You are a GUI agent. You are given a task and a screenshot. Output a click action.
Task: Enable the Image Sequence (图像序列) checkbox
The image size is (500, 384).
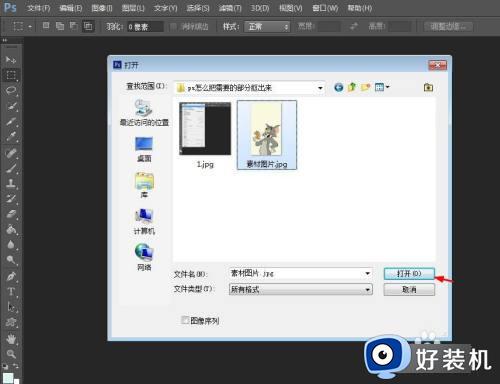[x=185, y=320]
